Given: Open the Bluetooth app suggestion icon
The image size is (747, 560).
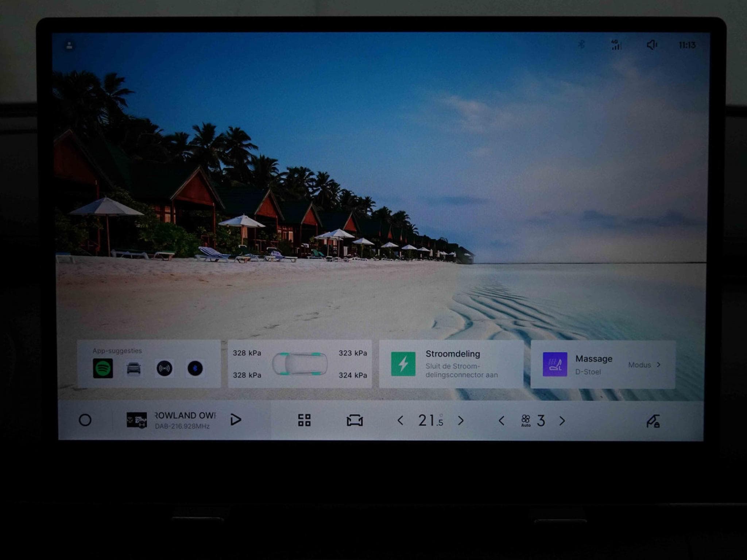Looking at the screenshot, I should (x=195, y=368).
